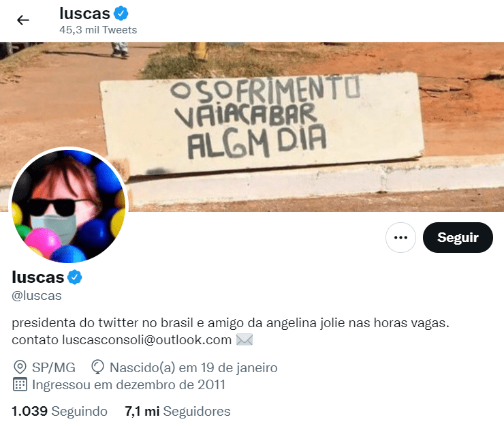Click the SP/MG location text
Image resolution: width=504 pixels, height=426 pixels.
click(x=54, y=367)
